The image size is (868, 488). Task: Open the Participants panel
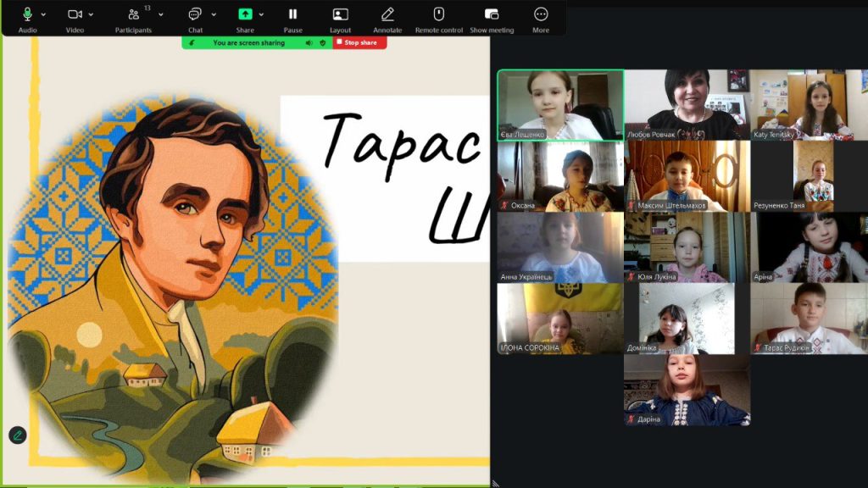[x=133, y=14]
